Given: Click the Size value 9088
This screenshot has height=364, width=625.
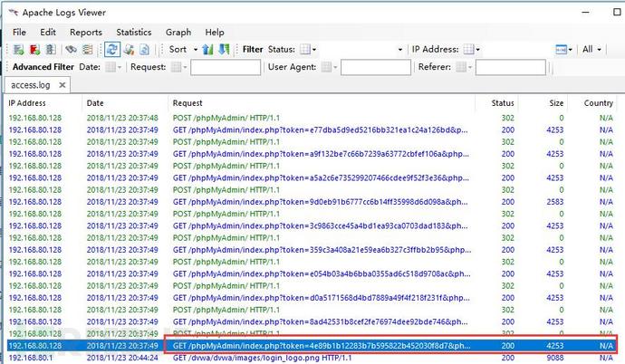Looking at the screenshot, I should 555,358.
